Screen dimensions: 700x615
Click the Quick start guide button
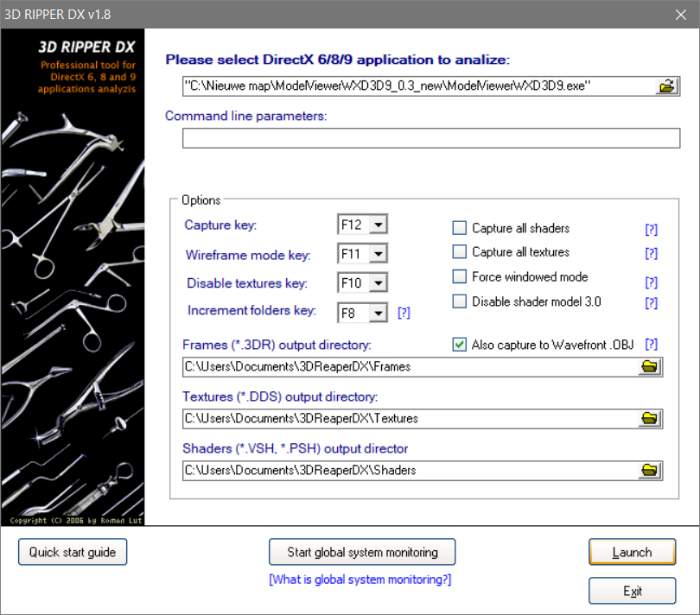[x=73, y=552]
